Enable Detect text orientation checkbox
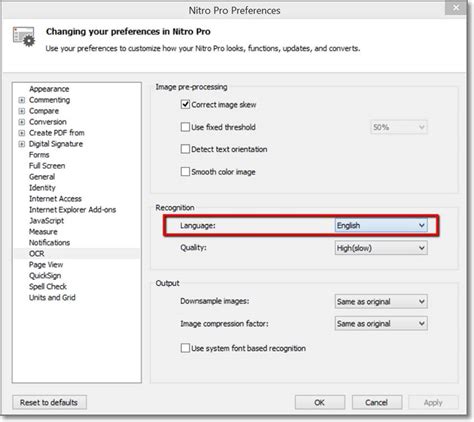This screenshot has width=474, height=422. pyautogui.click(x=185, y=149)
